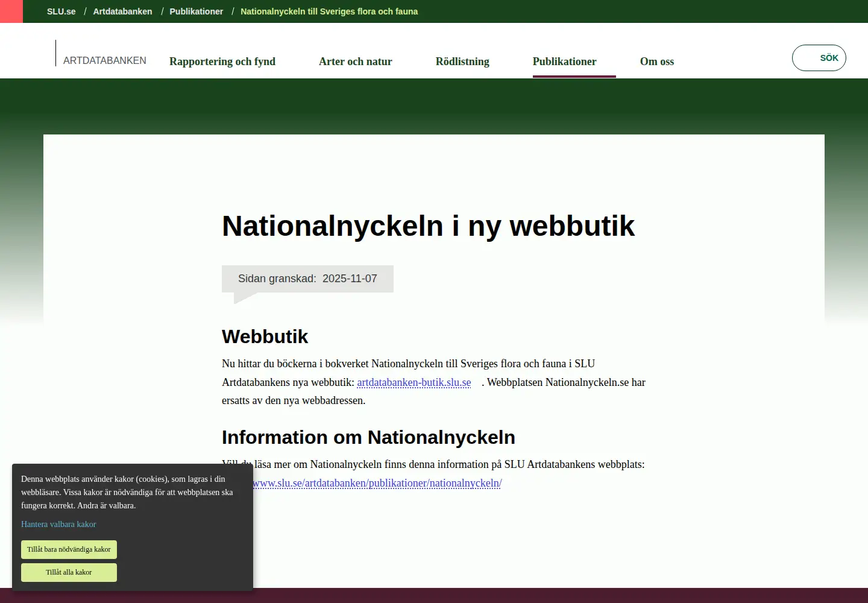Viewport: 868px width, 603px height.
Task: Click Hantera valbara kakor in the cookie notice
Action: point(58,524)
